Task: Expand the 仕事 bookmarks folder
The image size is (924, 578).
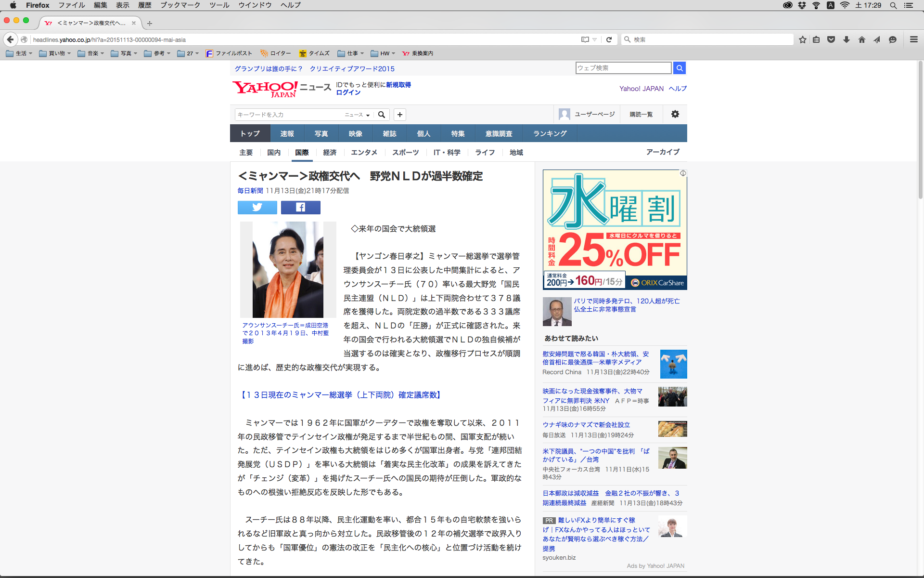Action: click(x=351, y=53)
